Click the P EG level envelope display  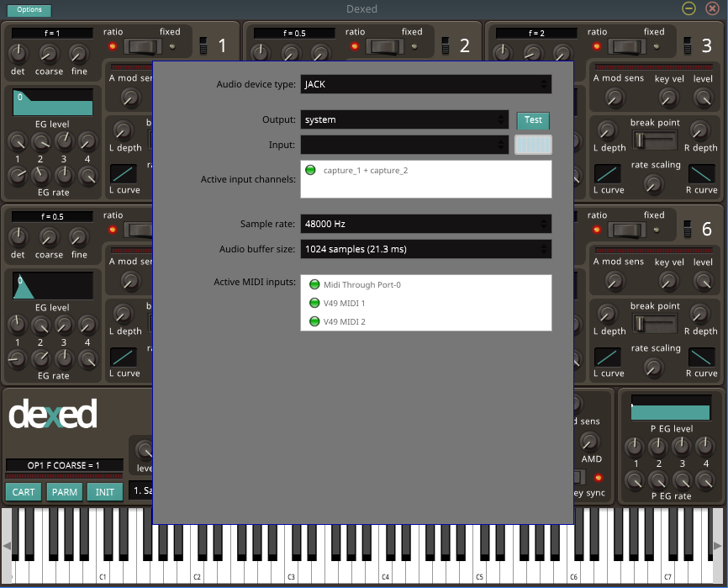(x=671, y=408)
